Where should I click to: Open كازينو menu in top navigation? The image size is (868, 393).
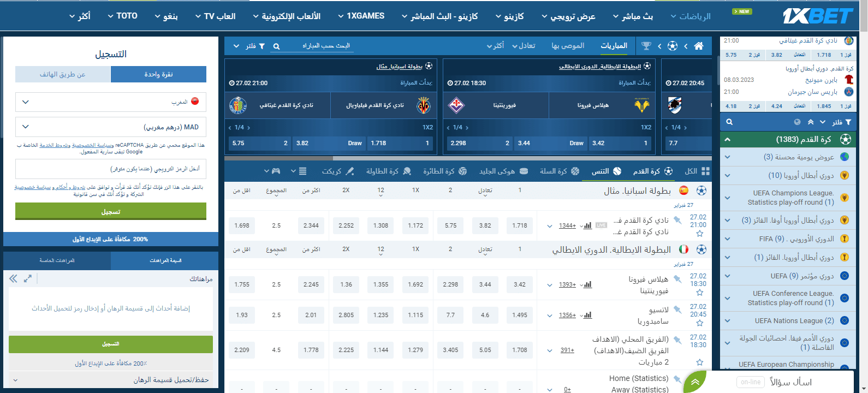[509, 16]
